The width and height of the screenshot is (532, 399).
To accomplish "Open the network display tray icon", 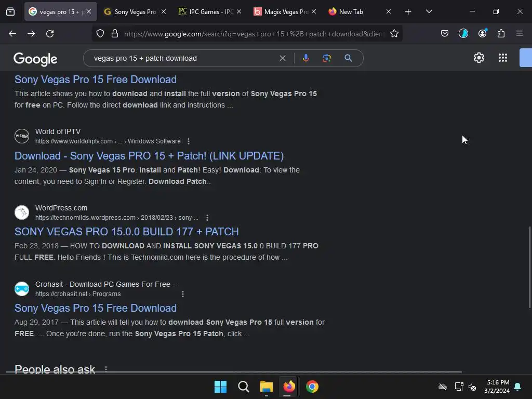I will 459,387.
